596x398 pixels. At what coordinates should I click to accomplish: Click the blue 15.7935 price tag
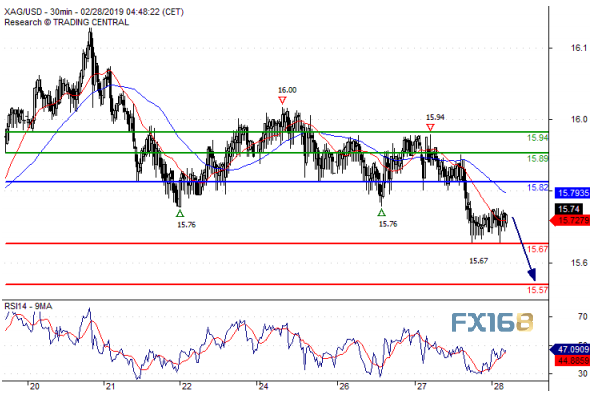pyautogui.click(x=573, y=193)
